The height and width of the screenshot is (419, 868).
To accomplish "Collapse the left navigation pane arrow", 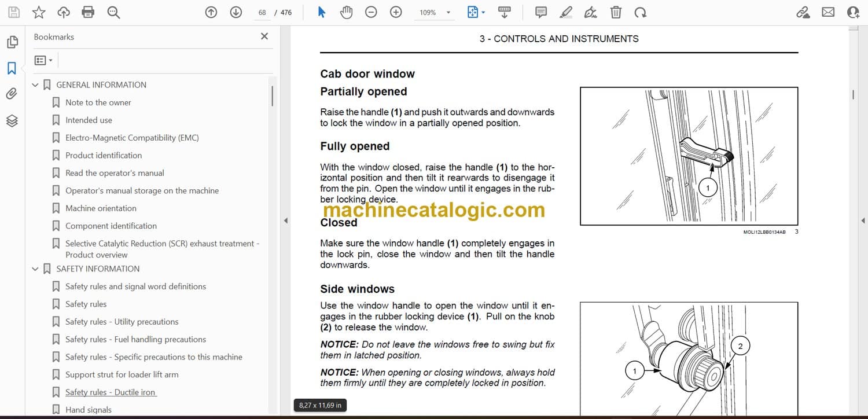I will click(285, 220).
